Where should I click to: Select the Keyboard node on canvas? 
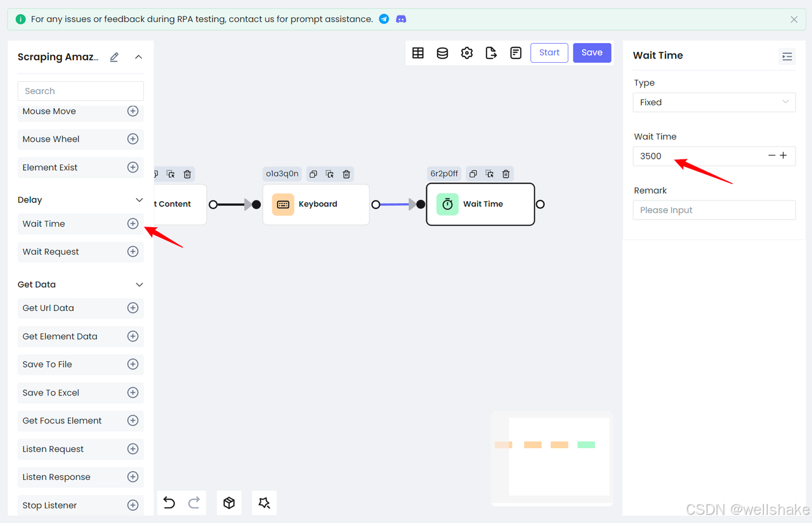pyautogui.click(x=316, y=204)
